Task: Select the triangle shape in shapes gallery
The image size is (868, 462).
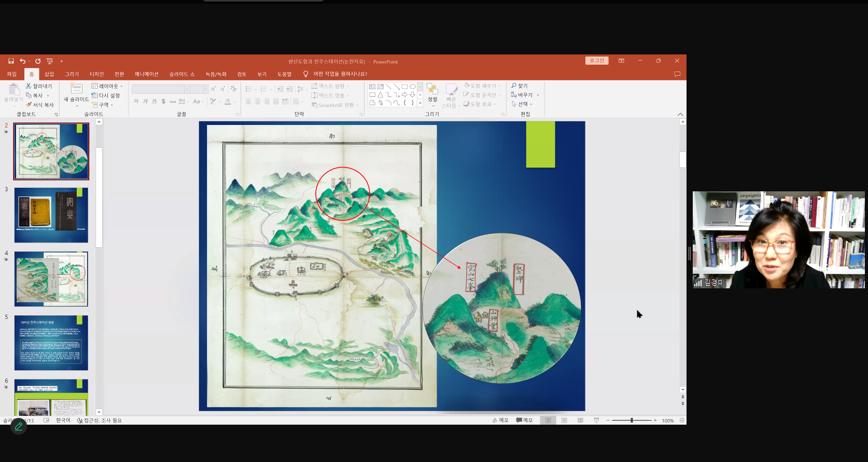Action: [381, 95]
